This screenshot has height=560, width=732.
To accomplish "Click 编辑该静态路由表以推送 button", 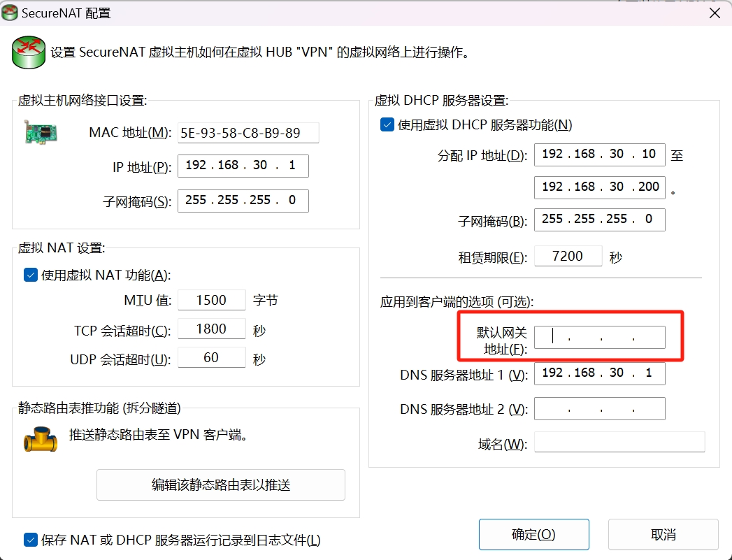I will 221,485.
